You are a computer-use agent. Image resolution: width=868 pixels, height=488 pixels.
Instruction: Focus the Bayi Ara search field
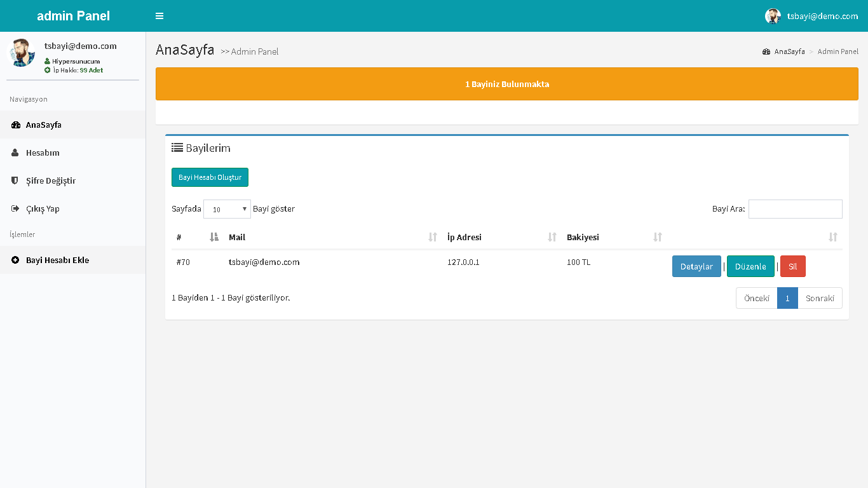(795, 209)
